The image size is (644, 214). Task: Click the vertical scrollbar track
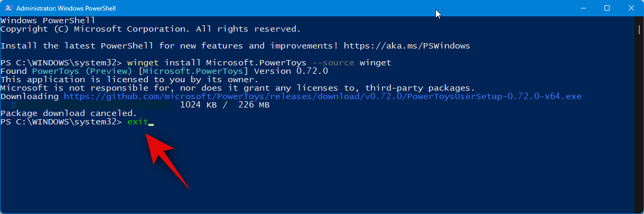(x=639, y=116)
